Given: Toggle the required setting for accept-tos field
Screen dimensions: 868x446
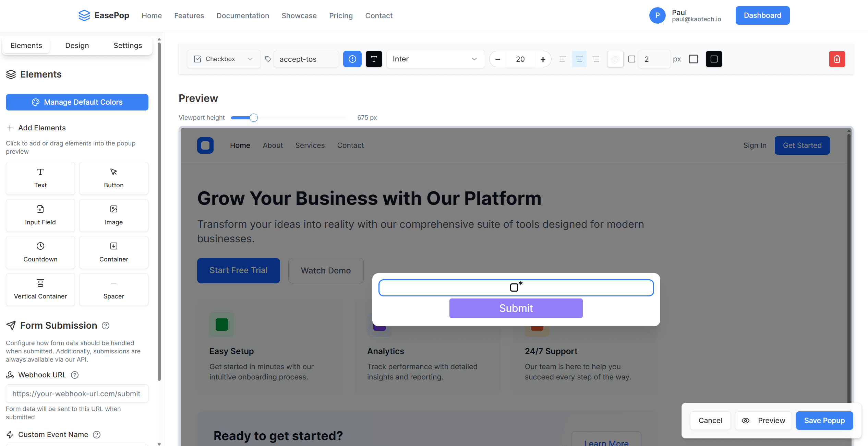Looking at the screenshot, I should [352, 59].
